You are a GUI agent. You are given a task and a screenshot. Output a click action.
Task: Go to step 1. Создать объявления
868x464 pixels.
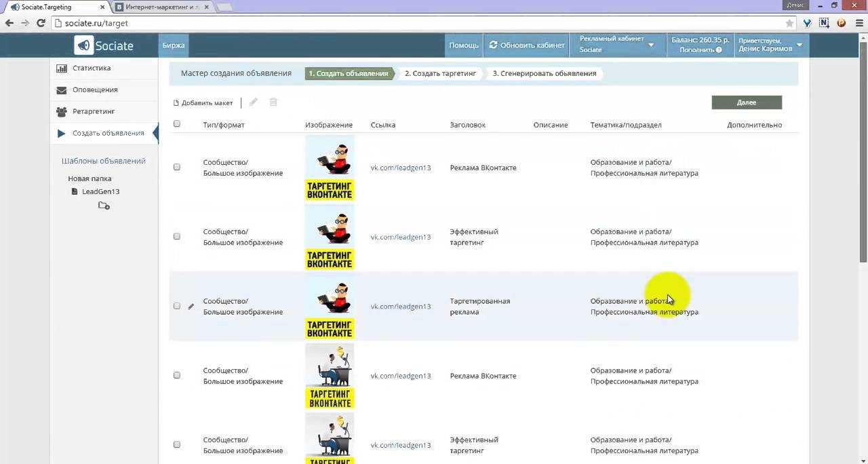pyautogui.click(x=349, y=73)
